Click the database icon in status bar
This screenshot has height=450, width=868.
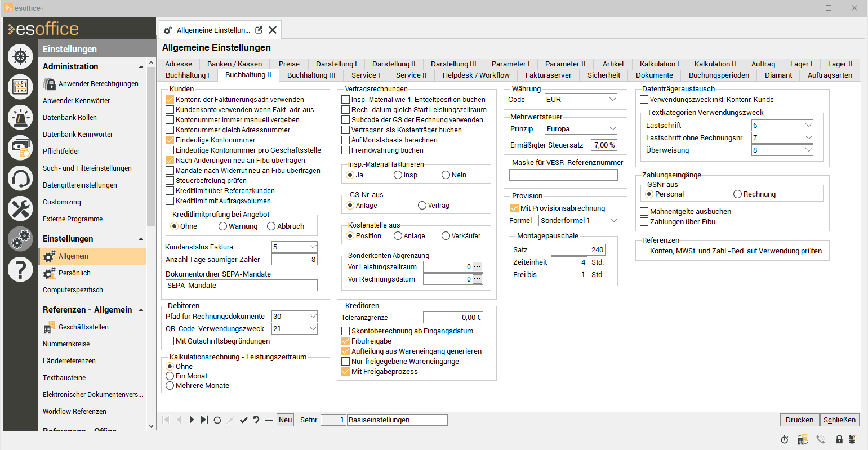coord(854,439)
